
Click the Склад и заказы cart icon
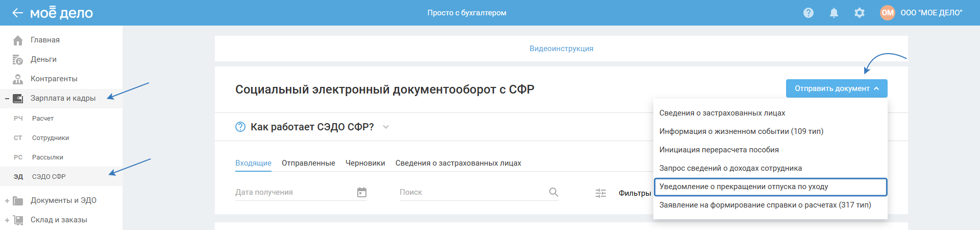pyautogui.click(x=18, y=220)
